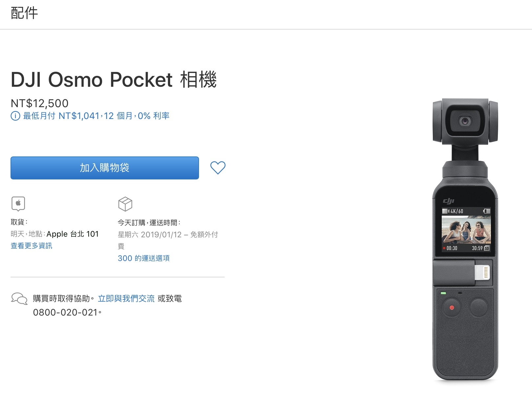Click the camera screen preview photo

466,230
